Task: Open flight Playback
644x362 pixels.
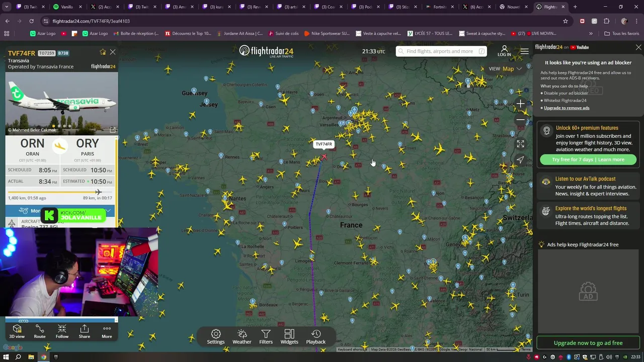Action: (316, 337)
